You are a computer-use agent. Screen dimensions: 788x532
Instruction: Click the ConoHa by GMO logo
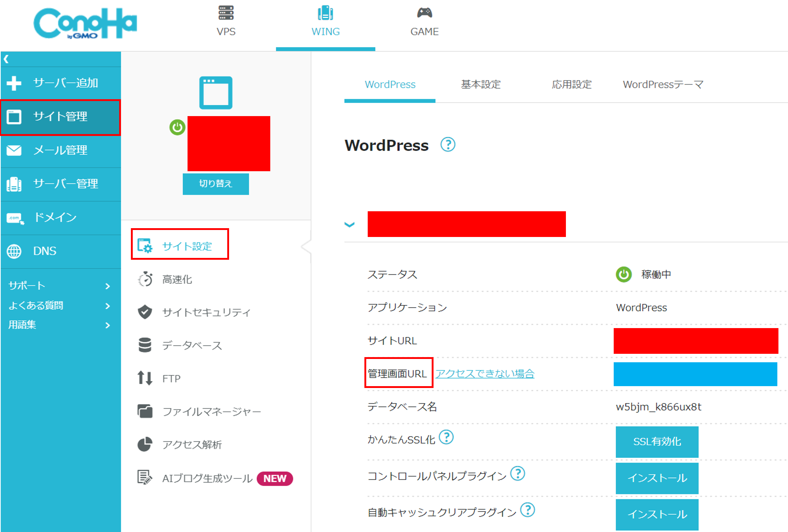(x=85, y=23)
